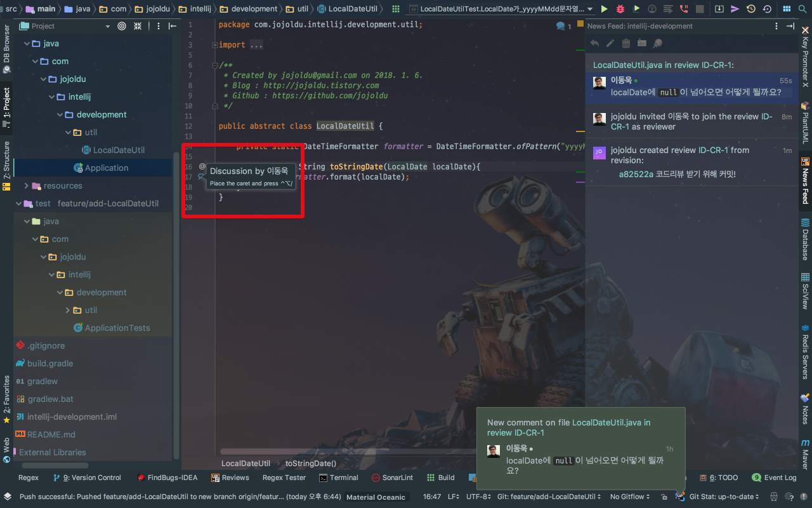Click the comment bubble counter in editor
Image resolution: width=812 pixels, height=508 pixels.
[x=563, y=26]
